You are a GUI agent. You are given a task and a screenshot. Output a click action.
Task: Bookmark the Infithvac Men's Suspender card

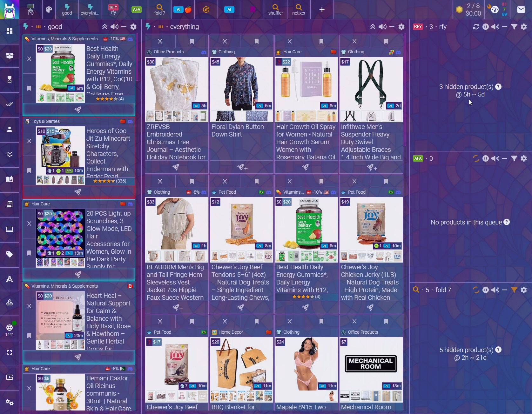[x=386, y=41]
